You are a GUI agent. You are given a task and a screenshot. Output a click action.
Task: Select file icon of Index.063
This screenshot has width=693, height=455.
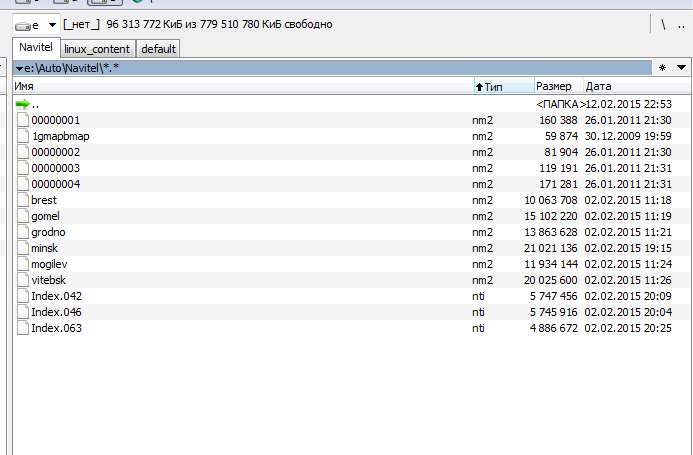point(23,328)
